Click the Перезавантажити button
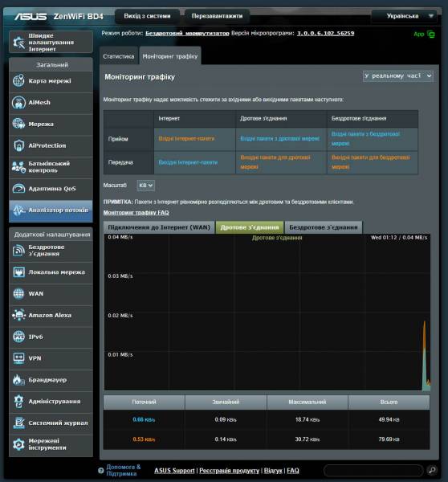 (x=217, y=16)
